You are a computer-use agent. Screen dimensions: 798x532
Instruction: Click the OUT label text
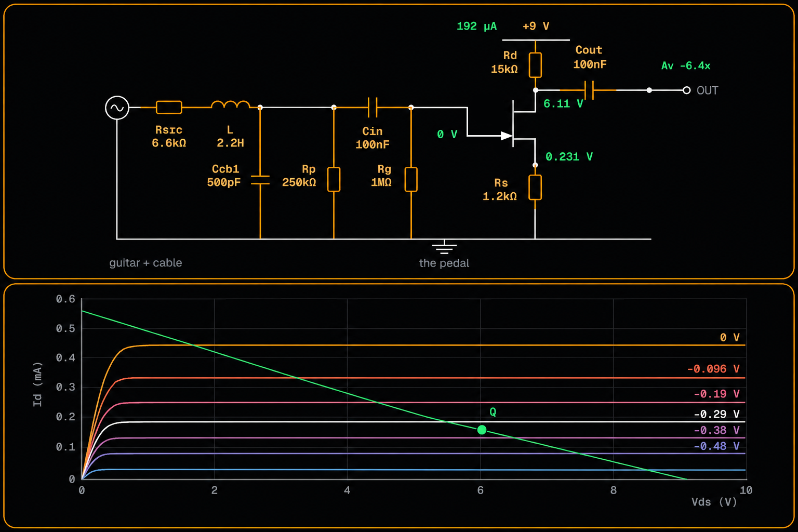(x=707, y=90)
